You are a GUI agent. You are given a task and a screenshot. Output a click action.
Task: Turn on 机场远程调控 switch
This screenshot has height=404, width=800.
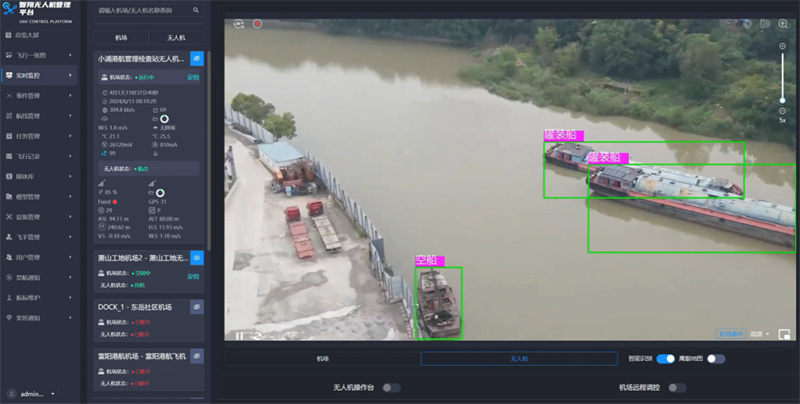point(677,387)
